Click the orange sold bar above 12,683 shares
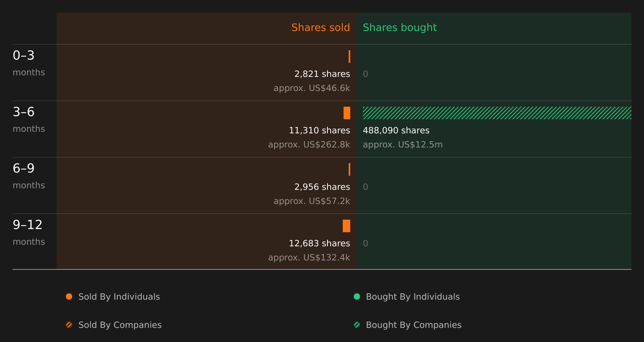 pyautogui.click(x=346, y=226)
